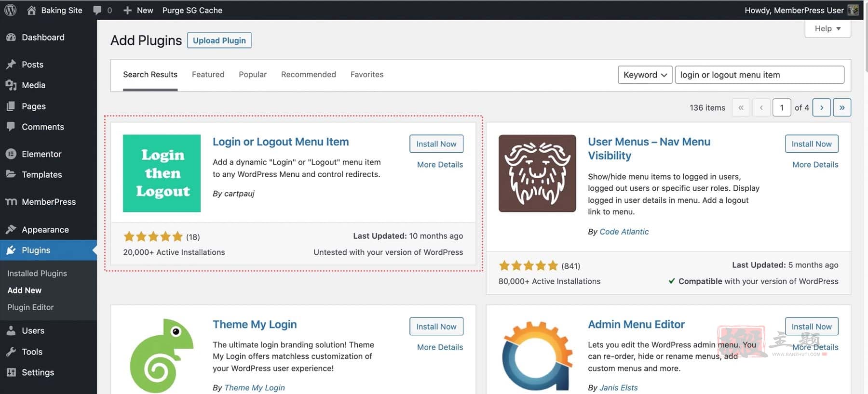
Task: Switch to the Popular tab
Action: [x=253, y=75]
